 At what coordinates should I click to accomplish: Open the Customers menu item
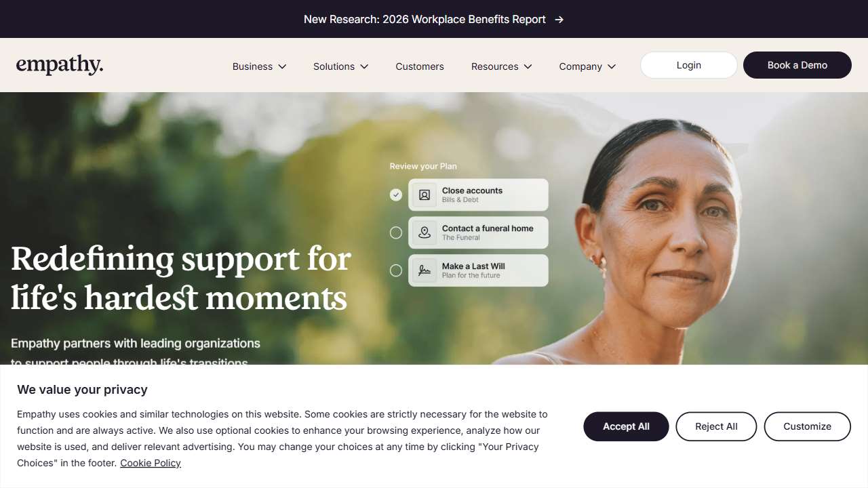tap(420, 66)
